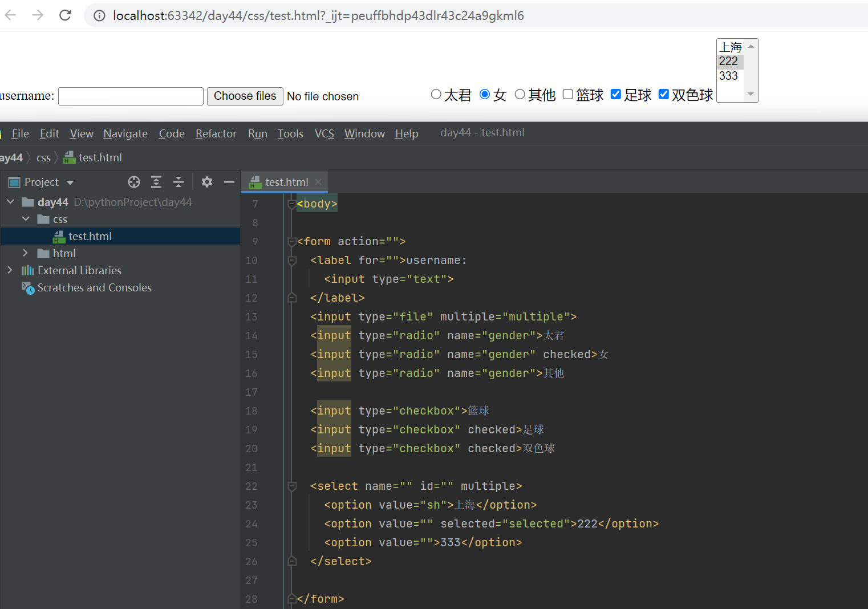Screen dimensions: 868x609
Task: Expand the External Libraries node
Action: click(10, 270)
